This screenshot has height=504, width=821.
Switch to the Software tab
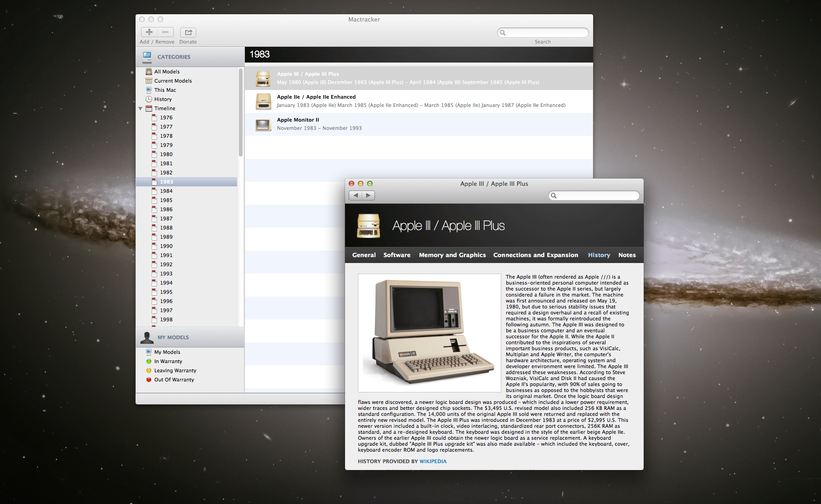[x=396, y=255]
